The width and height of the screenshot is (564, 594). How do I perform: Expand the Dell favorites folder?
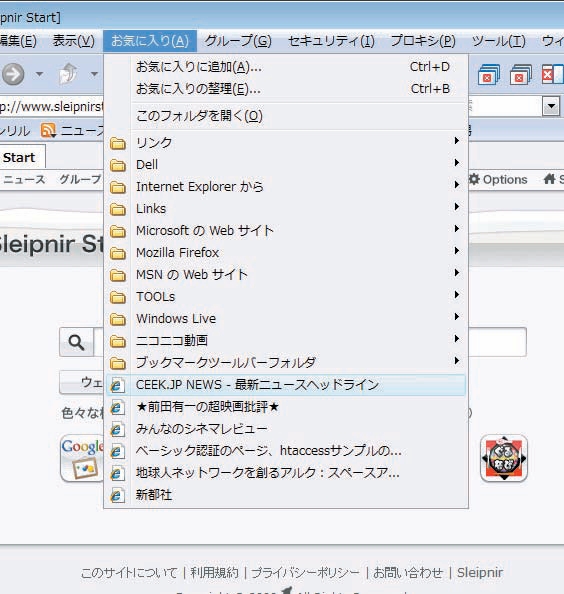pos(286,165)
